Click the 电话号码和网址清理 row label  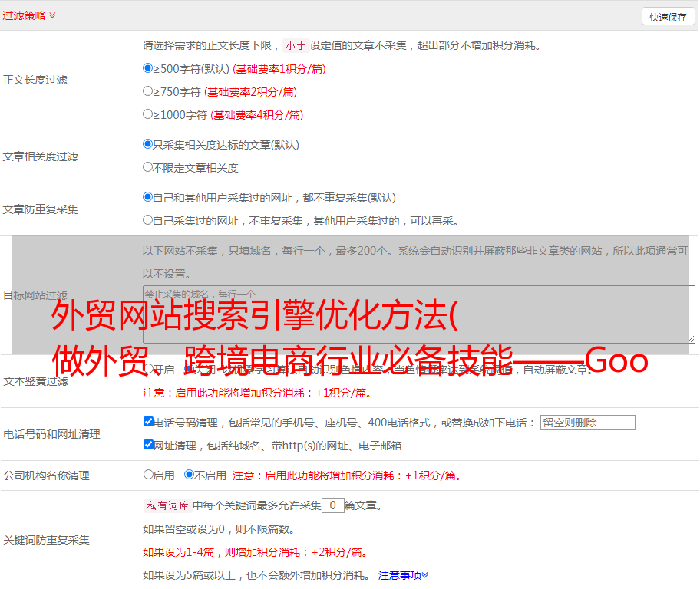pyautogui.click(x=51, y=434)
